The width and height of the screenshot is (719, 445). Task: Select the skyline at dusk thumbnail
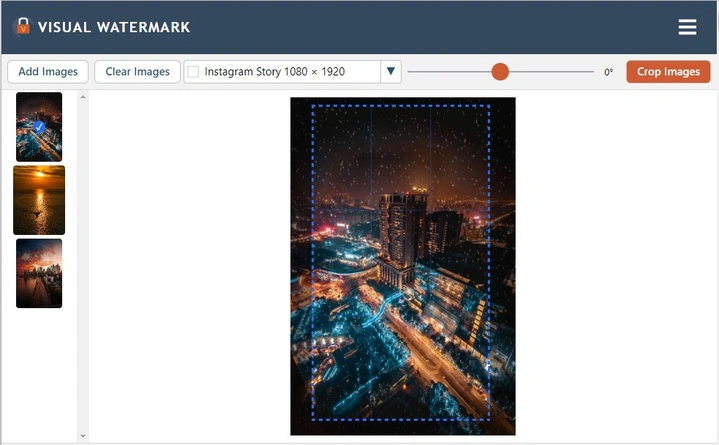coord(39,273)
